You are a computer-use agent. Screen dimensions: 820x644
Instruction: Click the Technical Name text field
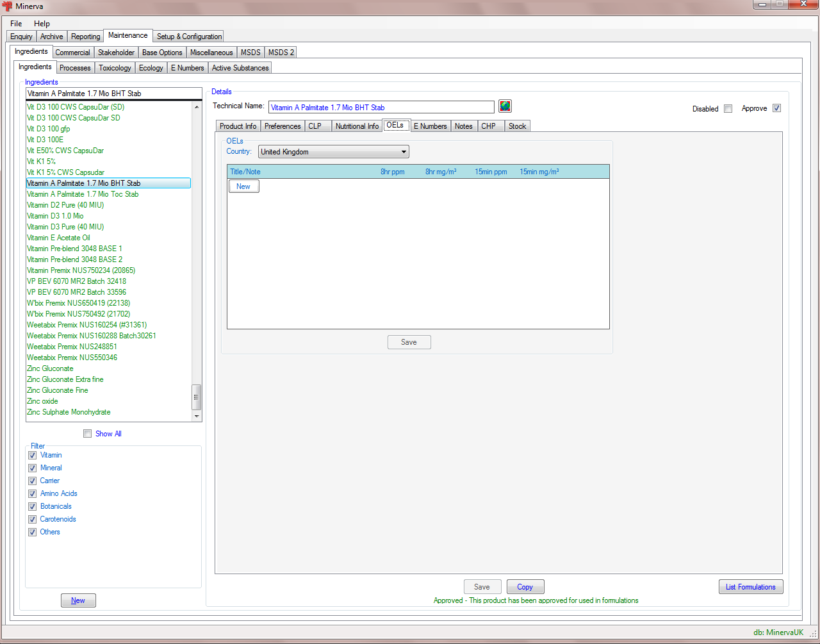[x=381, y=108]
